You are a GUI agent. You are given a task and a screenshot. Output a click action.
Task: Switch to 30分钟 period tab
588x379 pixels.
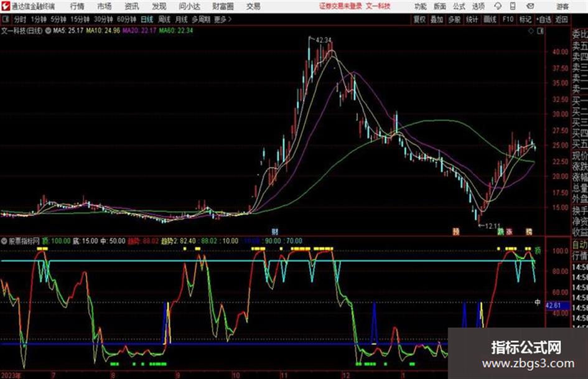[103, 19]
